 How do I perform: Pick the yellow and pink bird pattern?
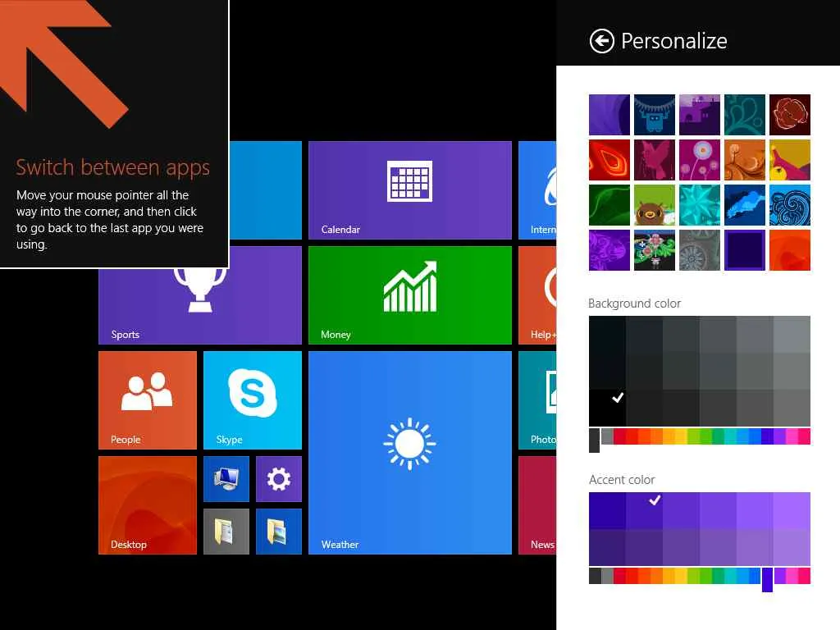pyautogui.click(x=790, y=160)
